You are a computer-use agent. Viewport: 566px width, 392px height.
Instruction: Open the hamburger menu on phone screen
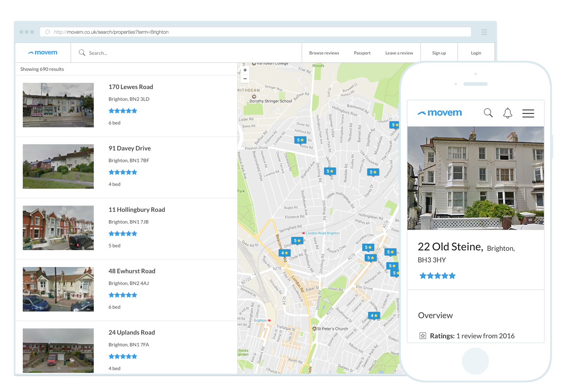(528, 113)
